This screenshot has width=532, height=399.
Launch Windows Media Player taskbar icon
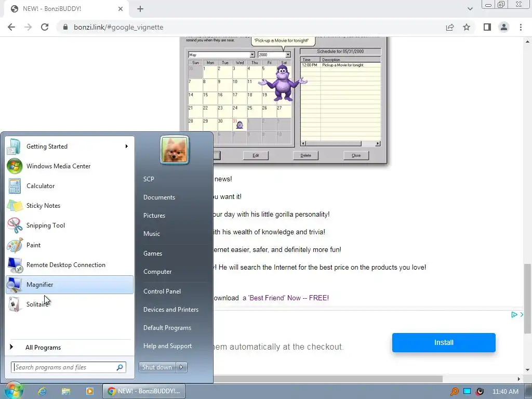pos(89,391)
